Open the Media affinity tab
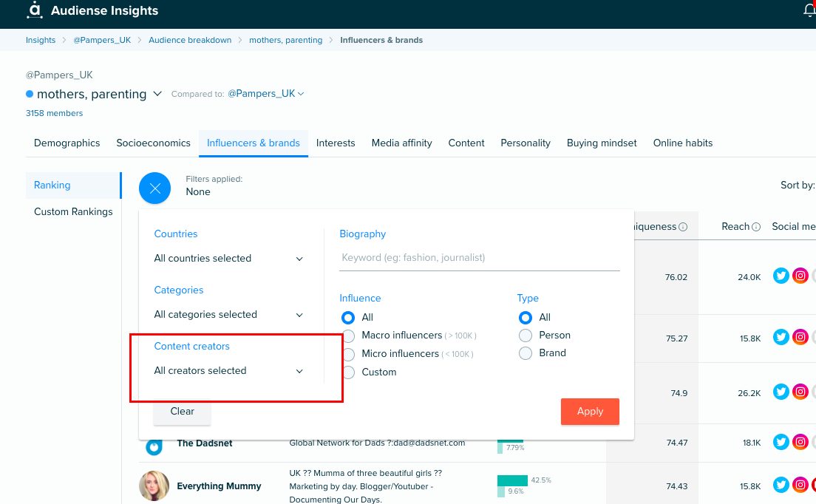816x504 pixels. tap(402, 143)
